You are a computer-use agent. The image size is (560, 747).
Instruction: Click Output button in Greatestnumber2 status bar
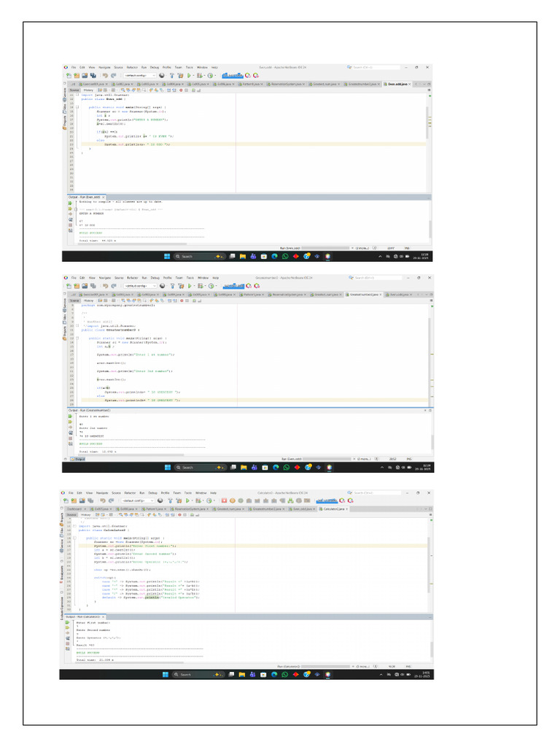click(x=78, y=459)
